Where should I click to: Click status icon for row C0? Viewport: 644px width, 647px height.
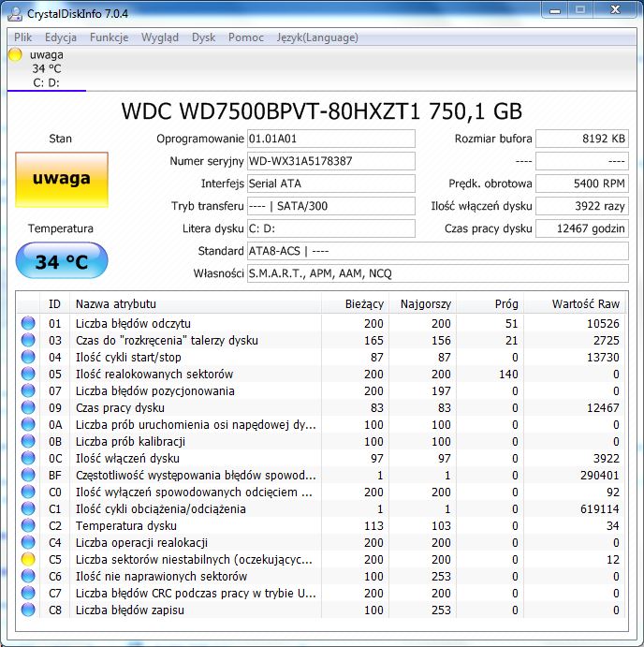pos(28,492)
